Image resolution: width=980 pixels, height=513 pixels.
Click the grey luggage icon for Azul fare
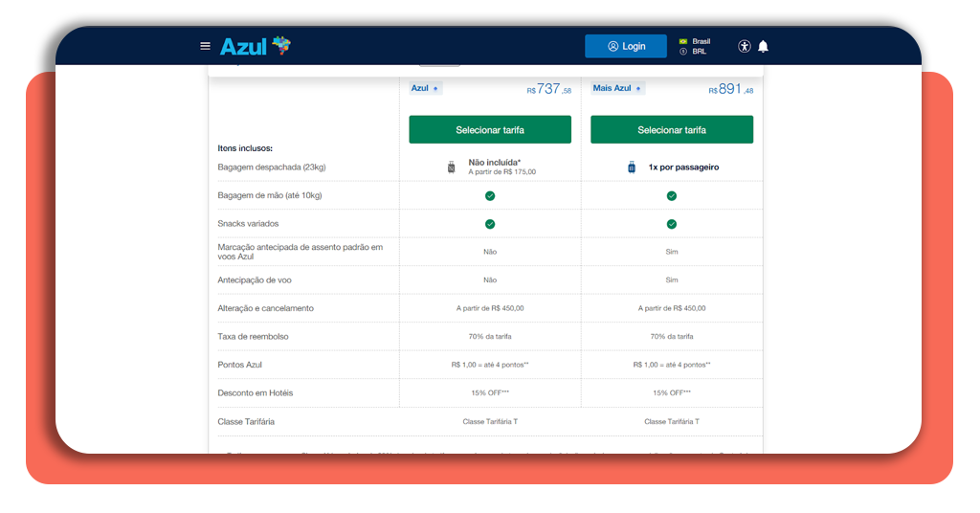point(452,167)
